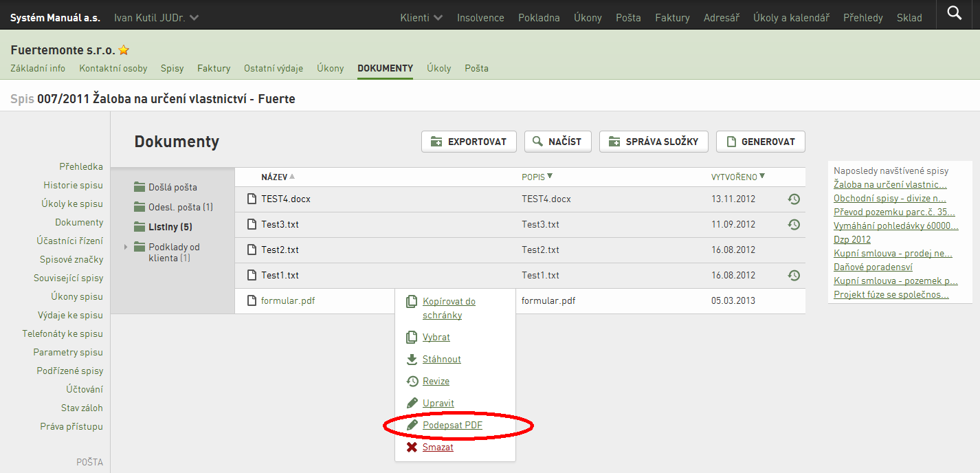Expand the Podklady od klienta folder tree

pyautogui.click(x=126, y=247)
